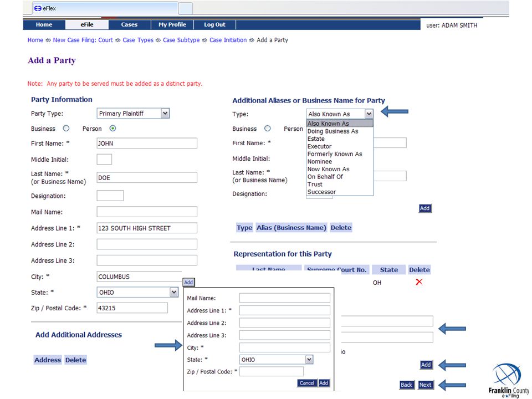Click Add button in Additional Aliases section
532x399 pixels.
[425, 208]
